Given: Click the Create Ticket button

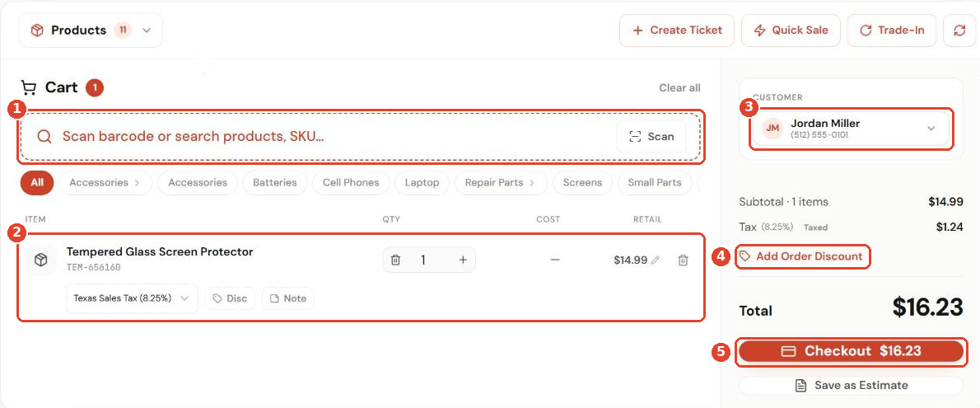Looking at the screenshot, I should [x=677, y=30].
